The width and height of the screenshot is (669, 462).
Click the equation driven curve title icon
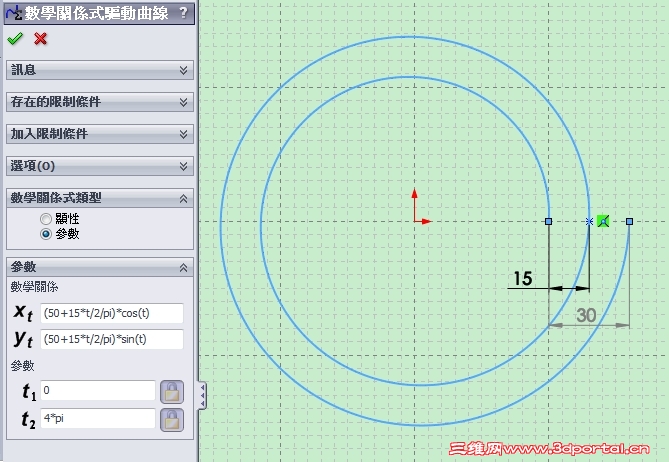(x=13, y=13)
